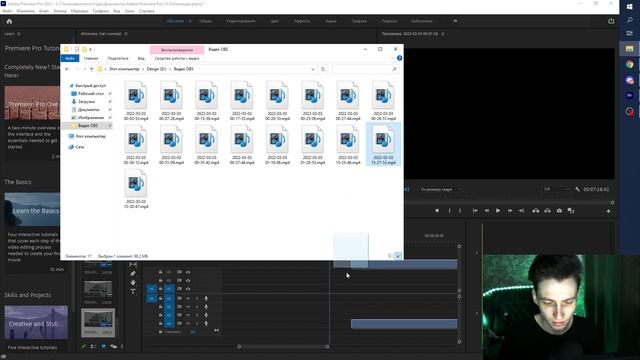
Task: Go up one folder level in Explorer
Action: [91, 69]
